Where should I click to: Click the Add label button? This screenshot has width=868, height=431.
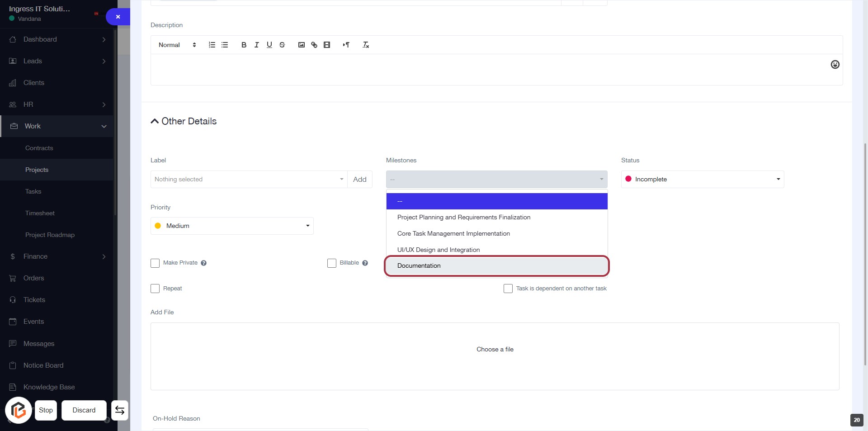point(359,179)
